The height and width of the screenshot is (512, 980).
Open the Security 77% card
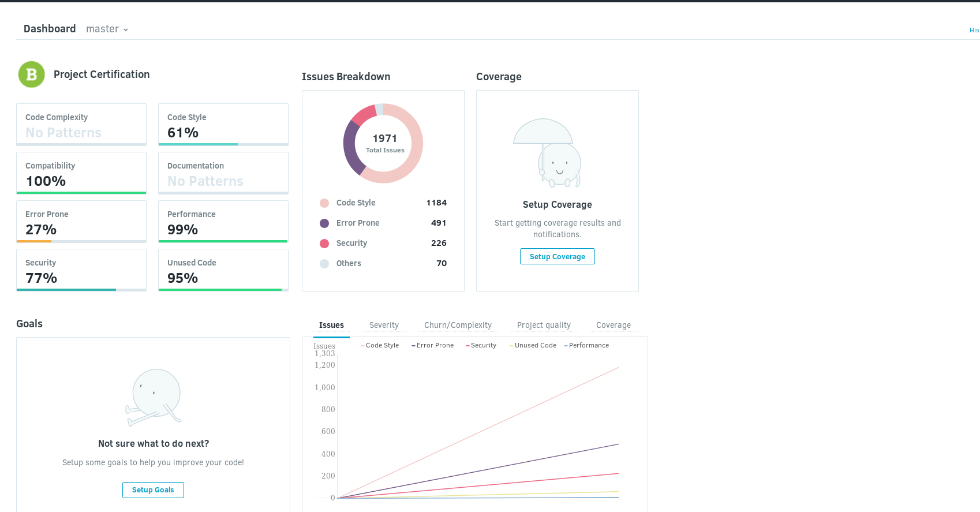[x=81, y=270]
